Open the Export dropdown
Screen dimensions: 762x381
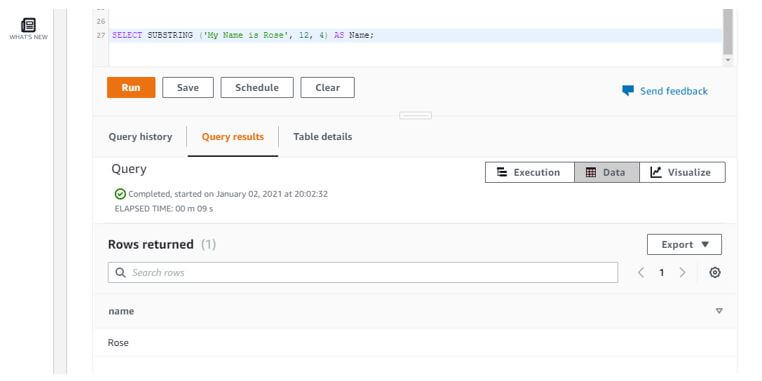point(684,244)
